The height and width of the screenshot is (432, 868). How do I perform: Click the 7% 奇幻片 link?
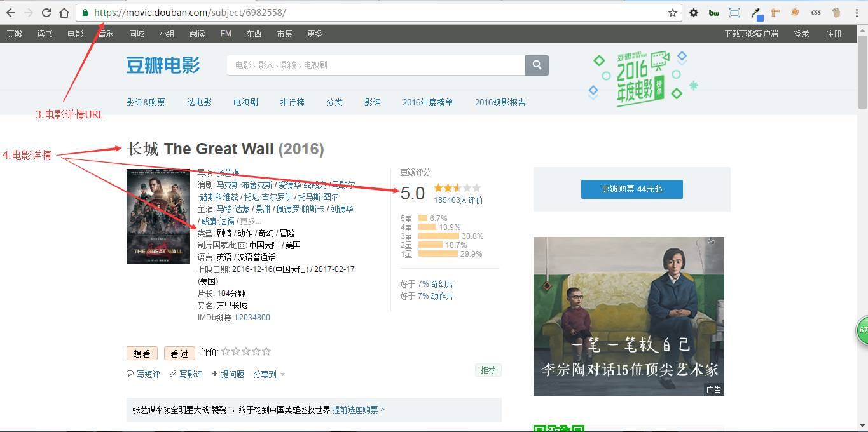click(x=436, y=284)
